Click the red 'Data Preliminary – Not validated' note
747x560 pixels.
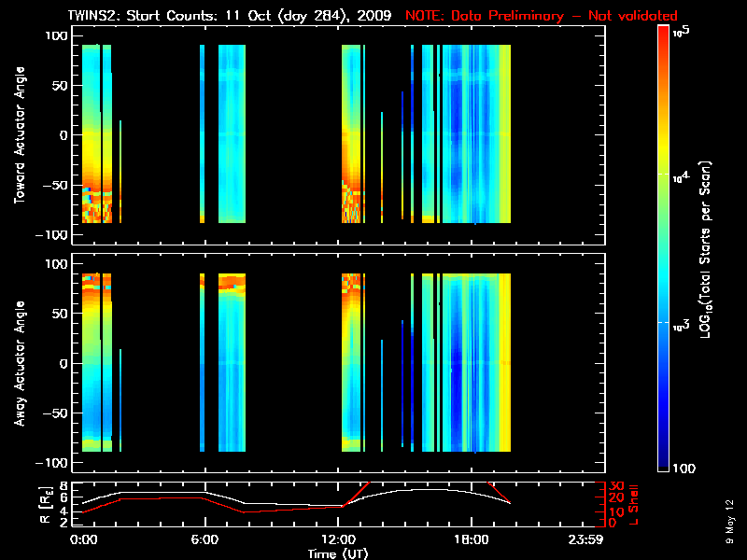(542, 16)
